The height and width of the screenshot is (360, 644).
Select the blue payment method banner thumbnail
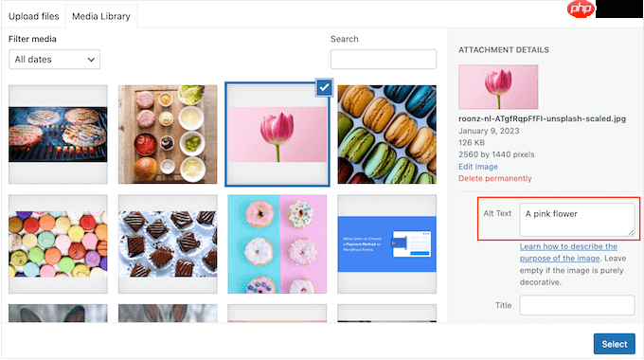pyautogui.click(x=387, y=244)
